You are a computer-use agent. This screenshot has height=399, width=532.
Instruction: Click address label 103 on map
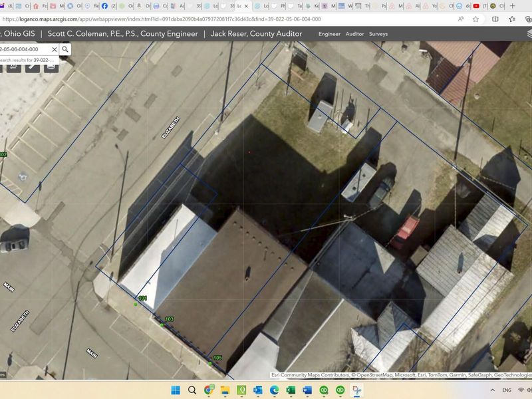click(x=170, y=319)
